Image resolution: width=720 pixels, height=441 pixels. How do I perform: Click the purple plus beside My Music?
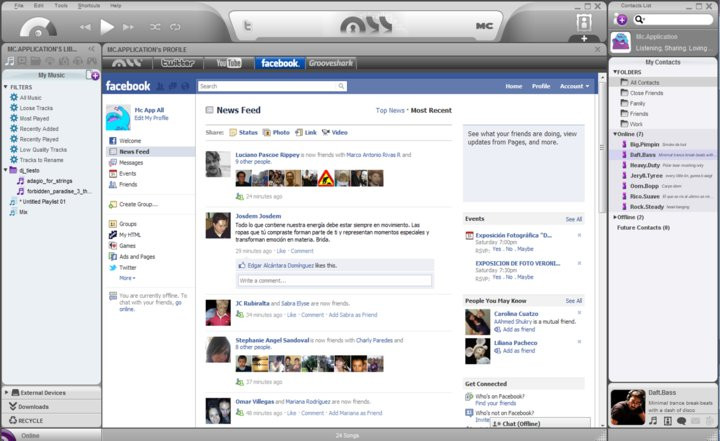click(95, 76)
